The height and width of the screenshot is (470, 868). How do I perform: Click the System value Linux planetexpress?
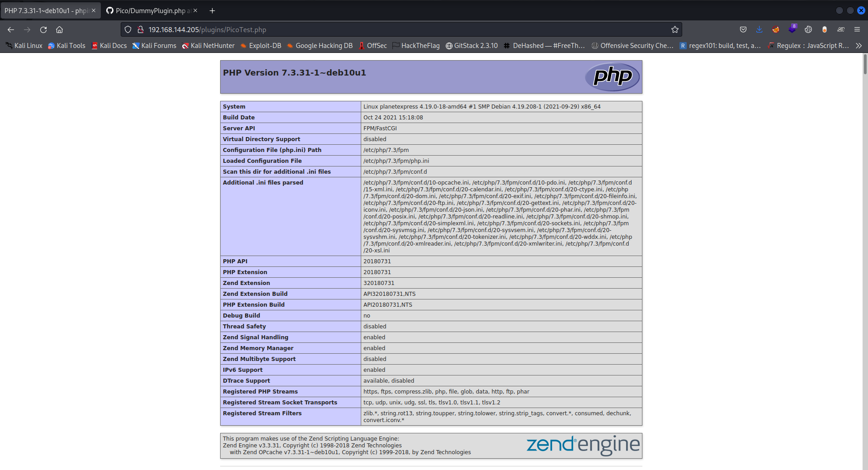pyautogui.click(x=482, y=107)
